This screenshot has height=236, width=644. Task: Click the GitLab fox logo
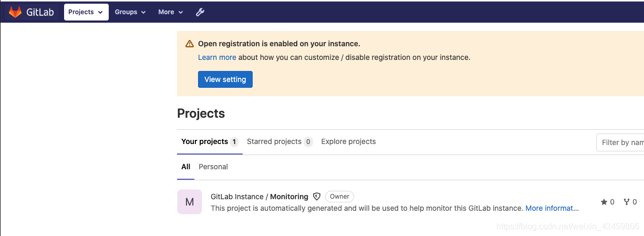(x=15, y=12)
